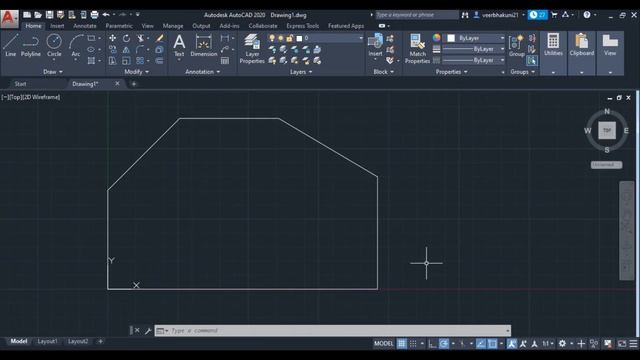Image resolution: width=640 pixels, height=360 pixels.
Task: Toggle annotation visibility in status bar
Action: [x=512, y=344]
